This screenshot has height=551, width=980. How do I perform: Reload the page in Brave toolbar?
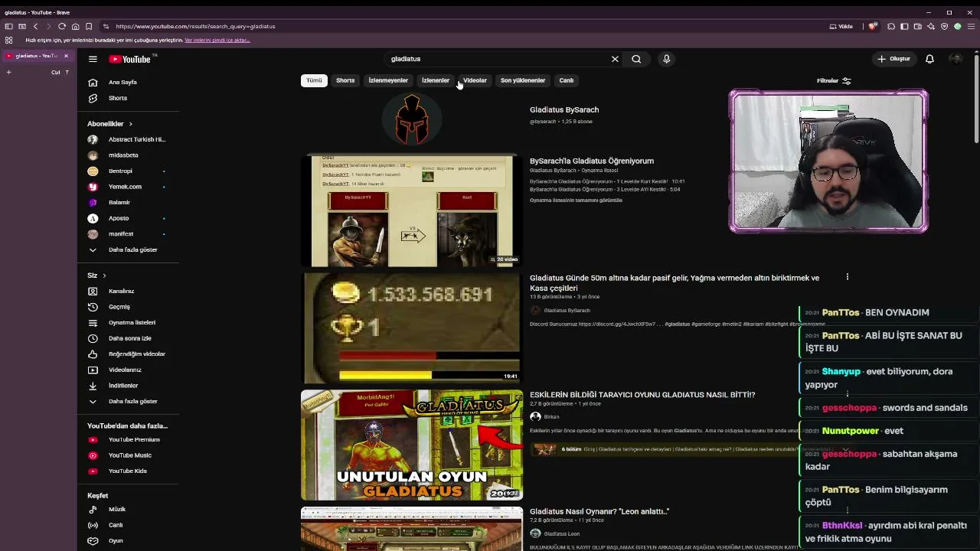tap(62, 26)
